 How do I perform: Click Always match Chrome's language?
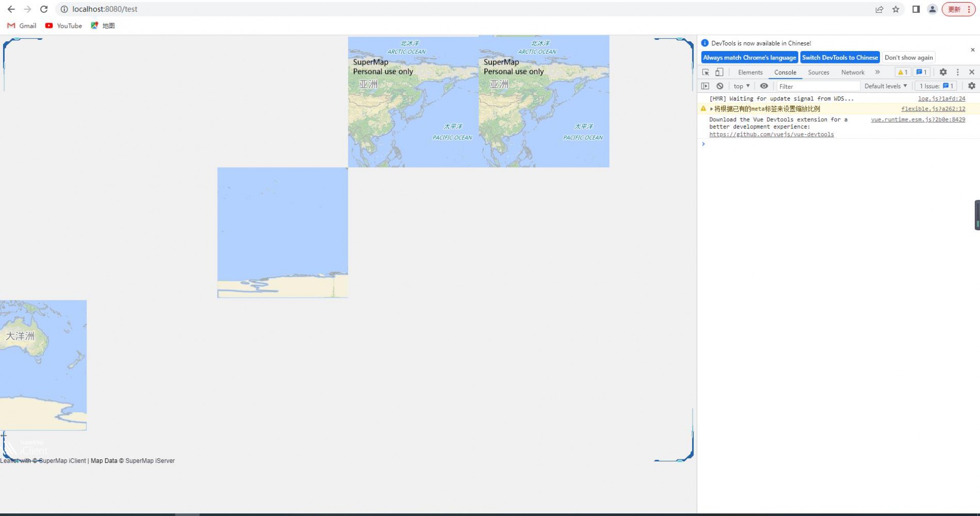[749, 58]
